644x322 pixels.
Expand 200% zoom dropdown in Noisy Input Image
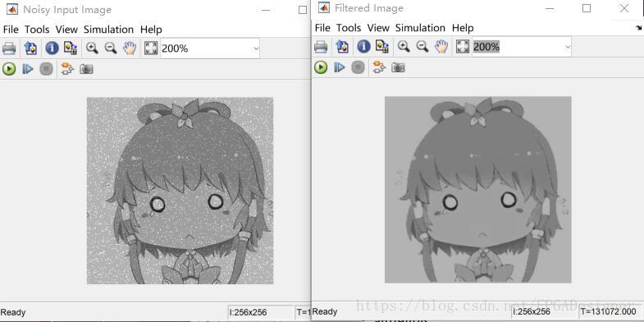click(256, 48)
